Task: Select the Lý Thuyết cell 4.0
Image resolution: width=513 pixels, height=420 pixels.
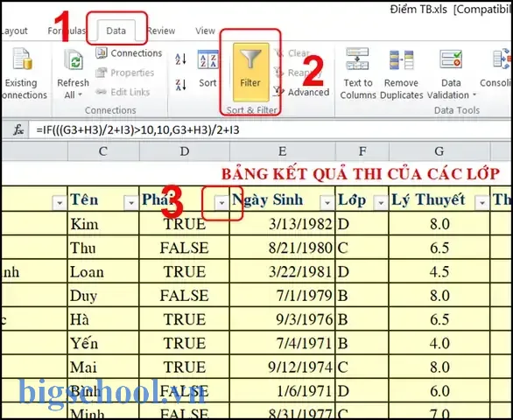Action: click(439, 344)
